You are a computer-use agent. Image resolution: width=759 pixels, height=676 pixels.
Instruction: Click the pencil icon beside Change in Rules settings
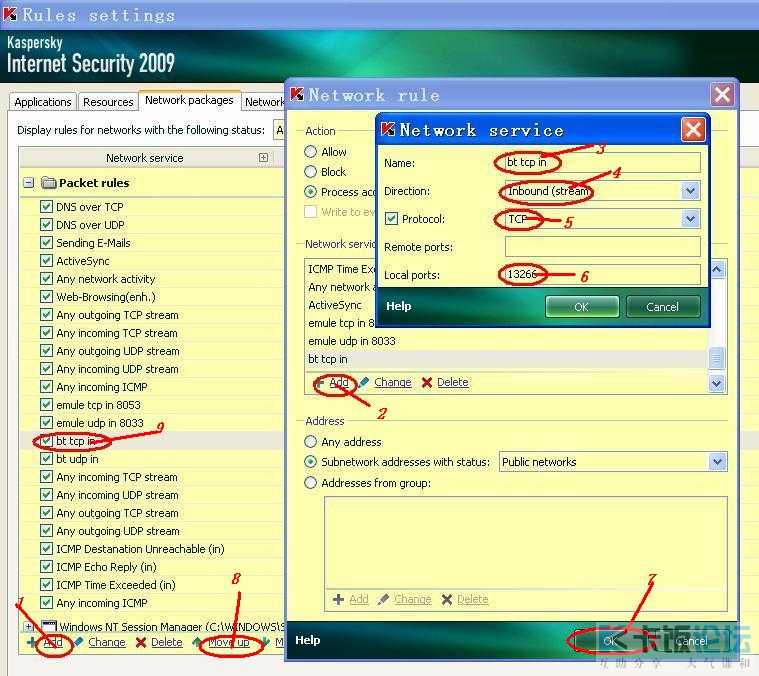(x=79, y=642)
